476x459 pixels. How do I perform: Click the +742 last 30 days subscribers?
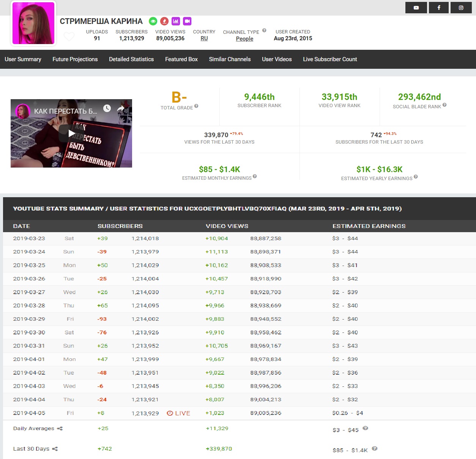(x=105, y=449)
